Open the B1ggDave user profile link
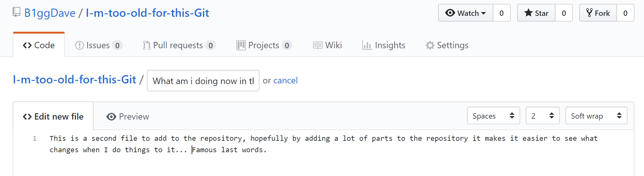 (50, 13)
